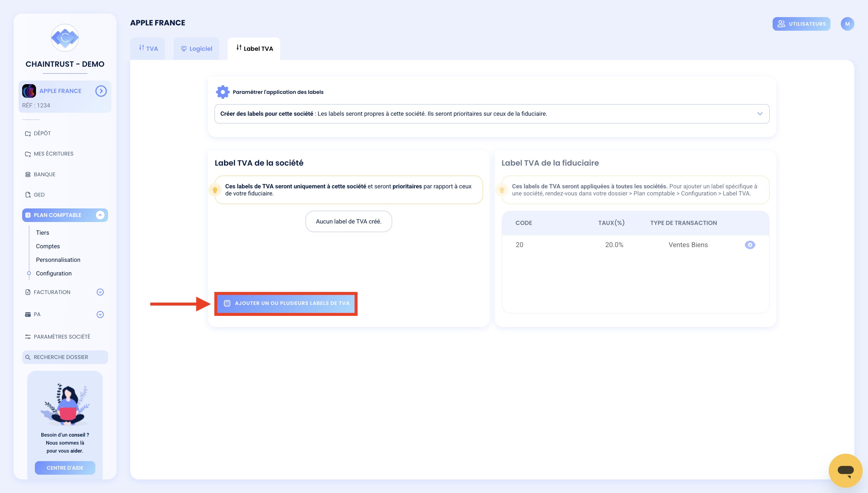Click the Ventes Biens transaction type cell

688,245
